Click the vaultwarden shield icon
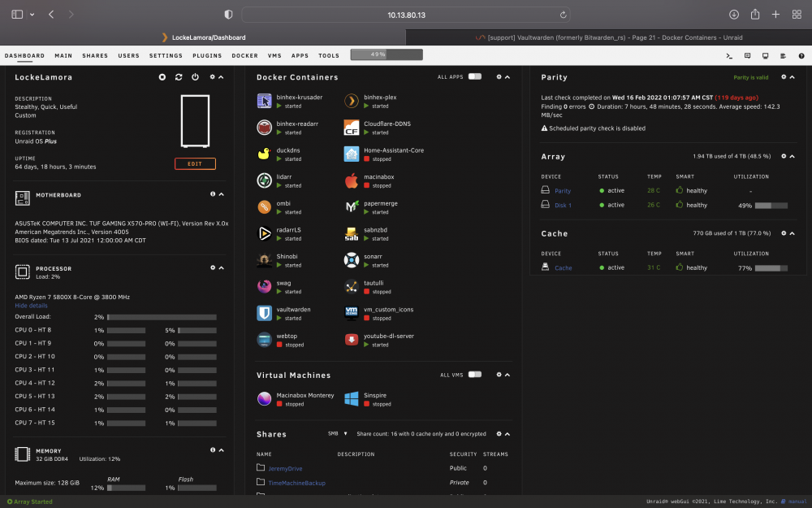 pyautogui.click(x=264, y=313)
